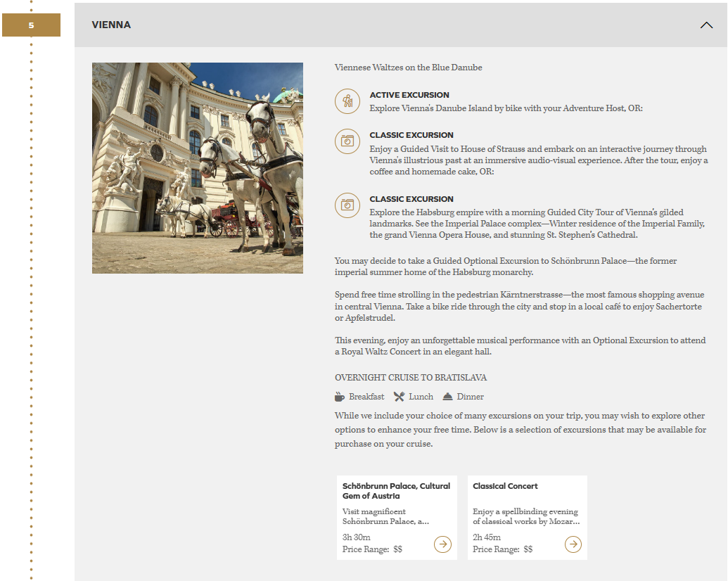This screenshot has width=728, height=581.
Task: Click the Vienna horse carriage photo
Action: pos(198,168)
